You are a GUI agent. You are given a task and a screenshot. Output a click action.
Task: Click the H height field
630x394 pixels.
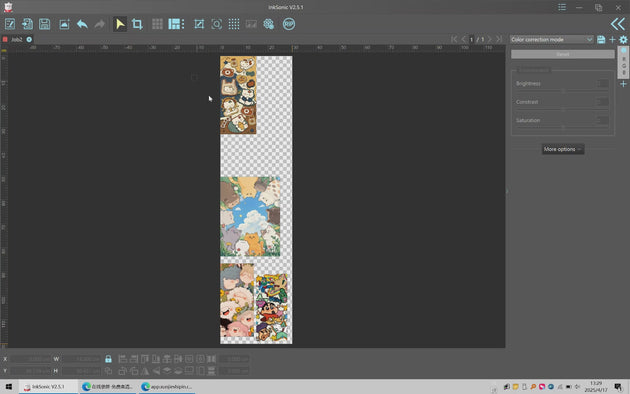click(x=81, y=371)
